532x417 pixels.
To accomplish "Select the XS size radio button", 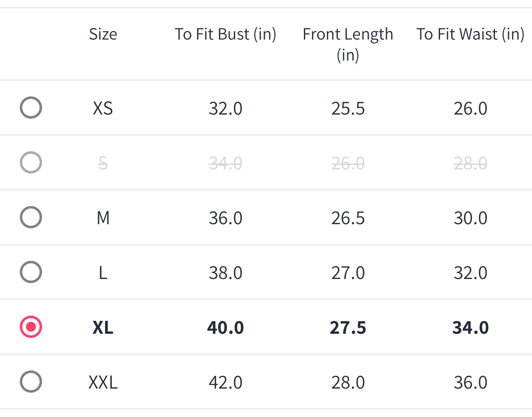I will (x=31, y=108).
